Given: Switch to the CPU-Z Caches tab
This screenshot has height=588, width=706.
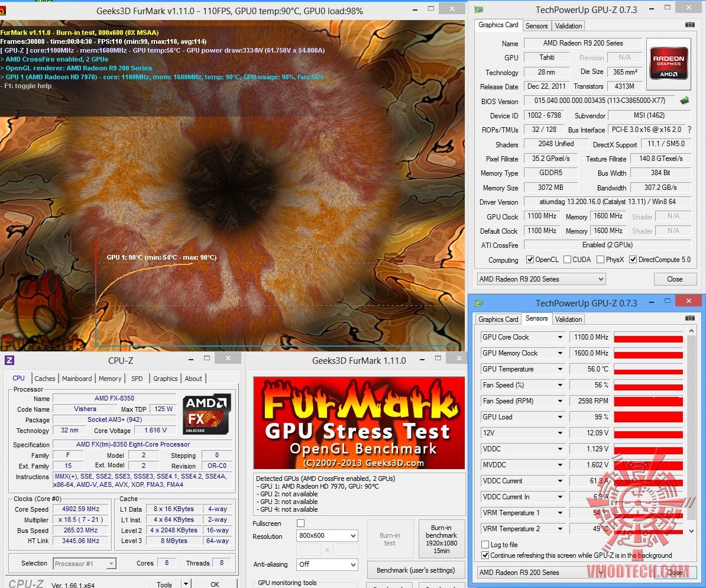Looking at the screenshot, I should point(44,379).
